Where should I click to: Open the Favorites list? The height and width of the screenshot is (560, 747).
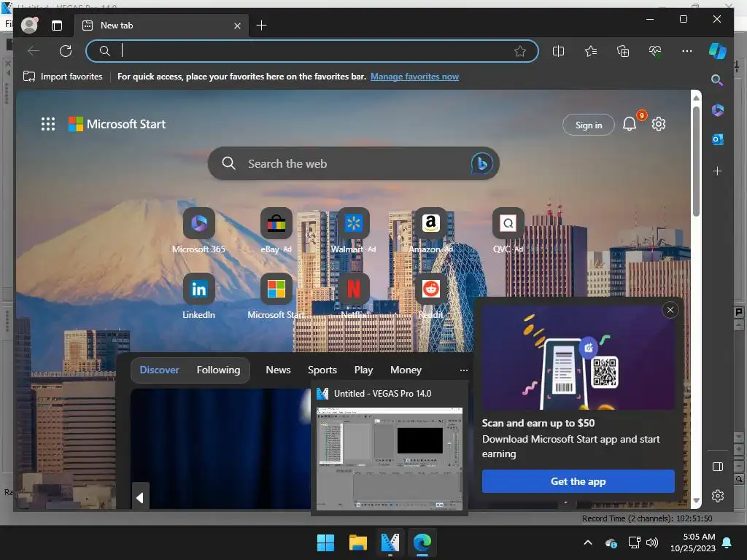coord(591,51)
